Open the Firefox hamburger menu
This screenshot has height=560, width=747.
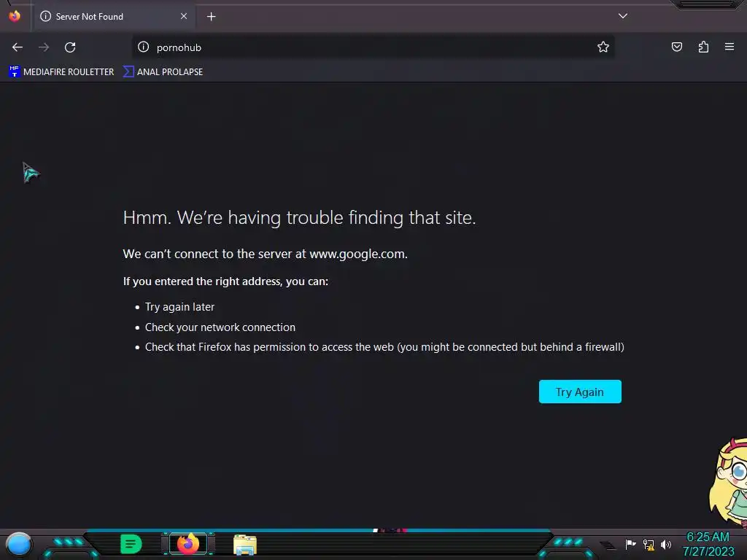click(729, 47)
